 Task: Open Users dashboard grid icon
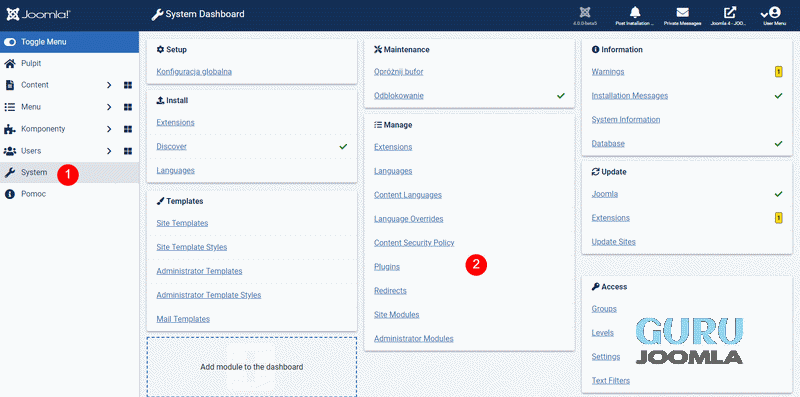pyautogui.click(x=128, y=151)
